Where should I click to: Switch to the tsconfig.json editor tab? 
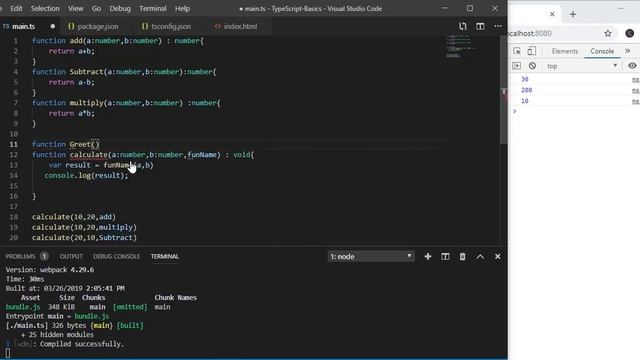(x=171, y=26)
